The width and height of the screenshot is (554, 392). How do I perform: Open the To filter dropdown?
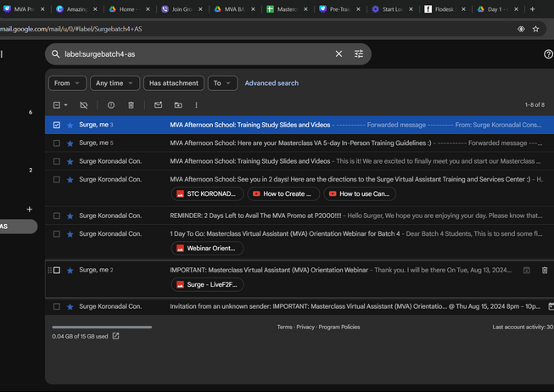pyautogui.click(x=222, y=83)
